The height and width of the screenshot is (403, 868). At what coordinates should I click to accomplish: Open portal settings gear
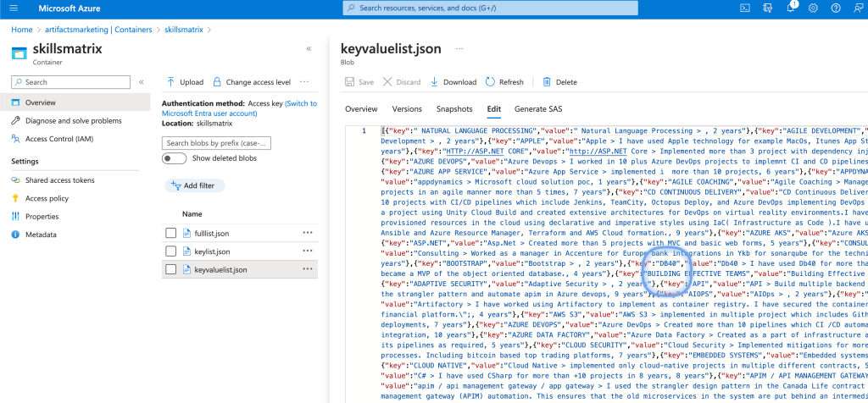pos(813,8)
